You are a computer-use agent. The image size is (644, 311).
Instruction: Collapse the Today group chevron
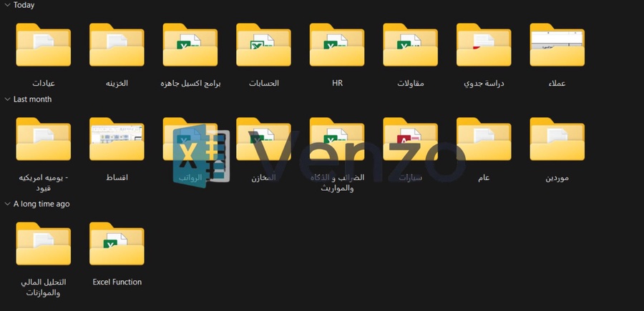coord(7,5)
